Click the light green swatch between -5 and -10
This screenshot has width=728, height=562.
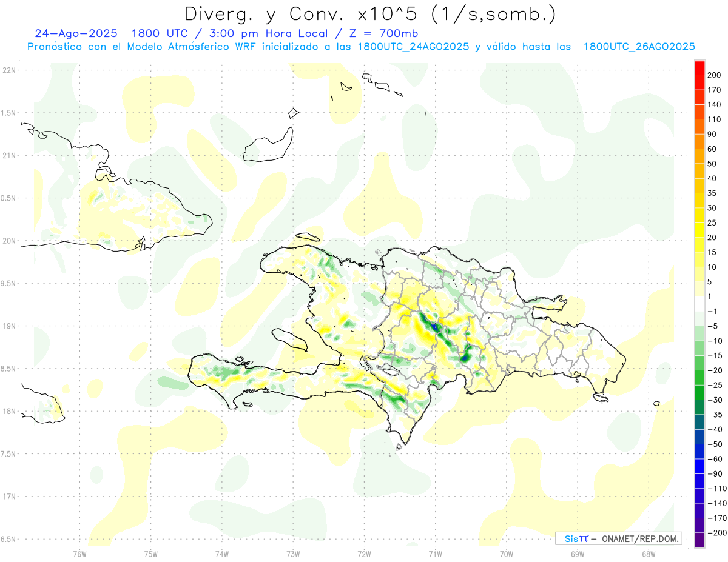(x=699, y=333)
